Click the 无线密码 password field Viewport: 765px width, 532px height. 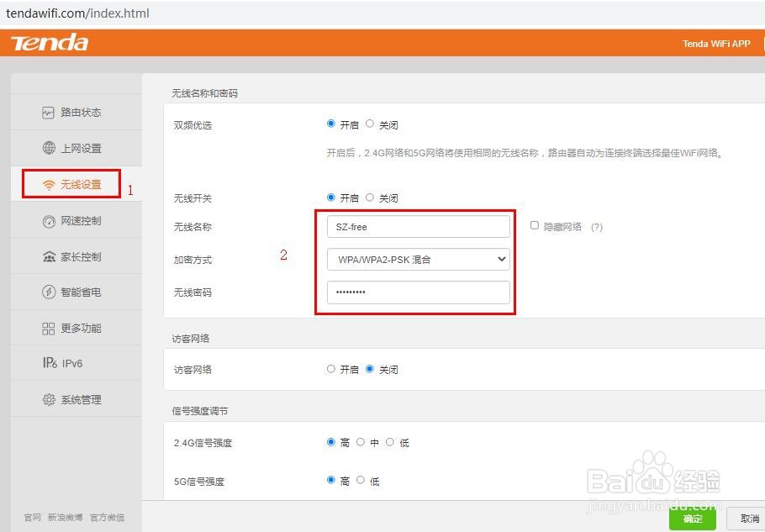click(x=418, y=292)
